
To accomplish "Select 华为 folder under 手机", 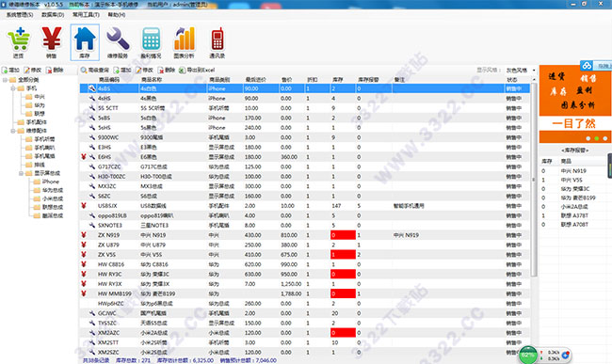I will [x=35, y=105].
